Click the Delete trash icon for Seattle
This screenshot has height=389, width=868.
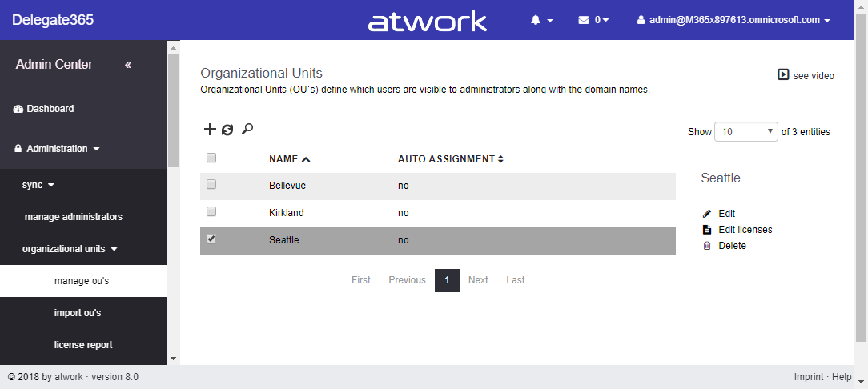[x=706, y=246]
